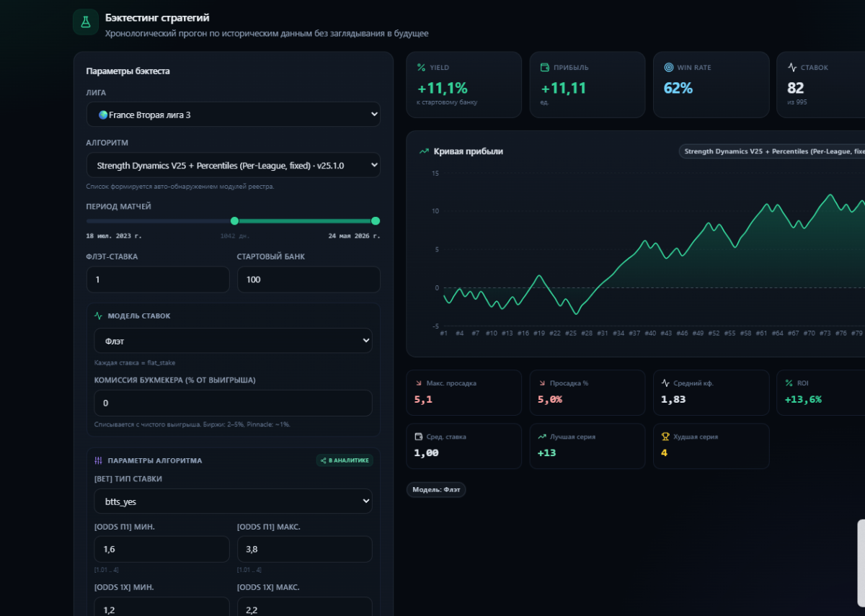
Task: Open the bet type dropdown showing btts_yes
Action: (x=234, y=501)
